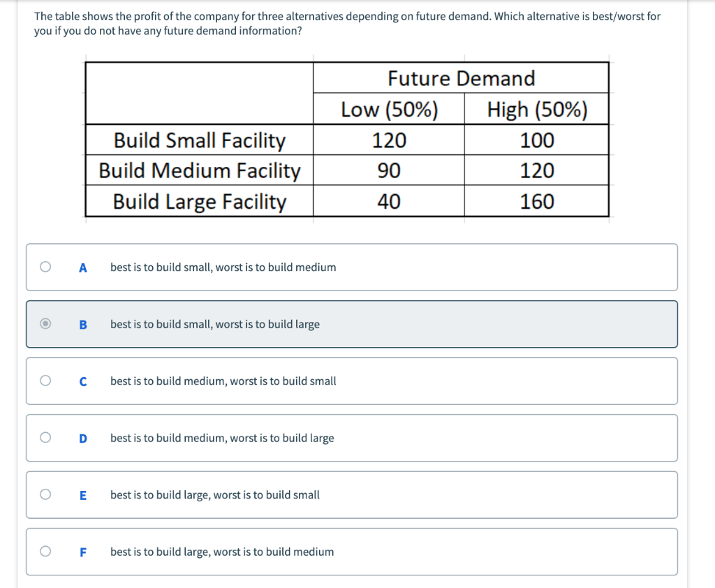Image resolution: width=715 pixels, height=588 pixels.
Task: Click the question text about future demand
Action: (346, 23)
